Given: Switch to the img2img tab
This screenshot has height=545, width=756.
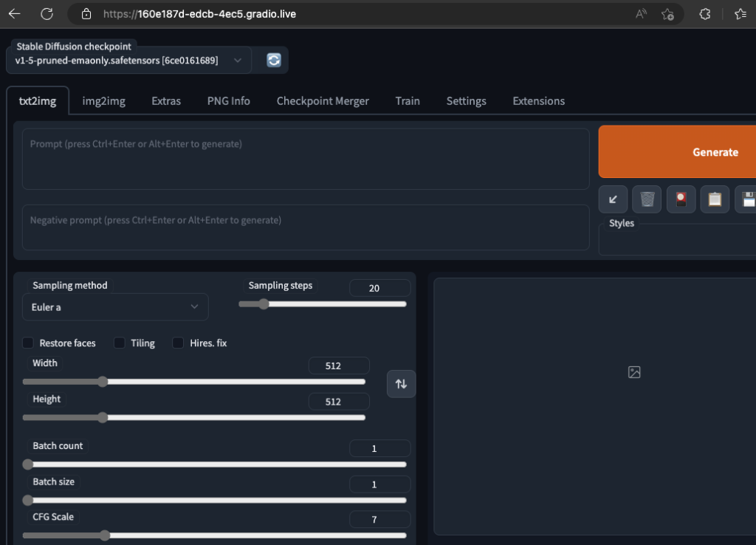Looking at the screenshot, I should pos(103,101).
